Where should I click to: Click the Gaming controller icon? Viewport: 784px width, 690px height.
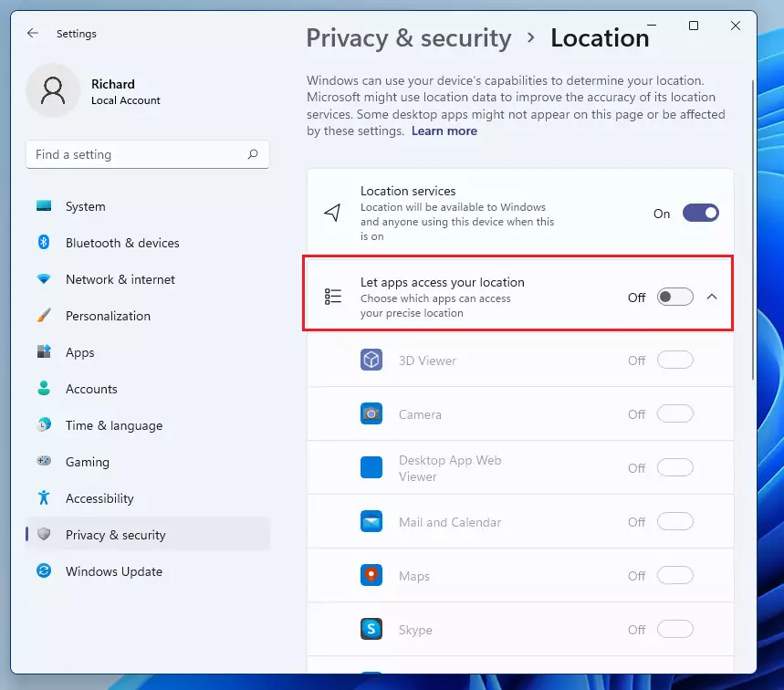(44, 461)
